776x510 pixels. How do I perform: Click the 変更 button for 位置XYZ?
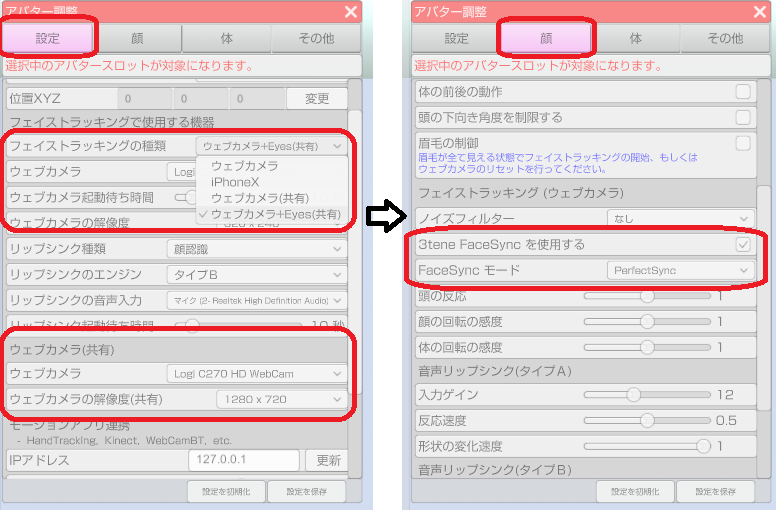[317, 98]
